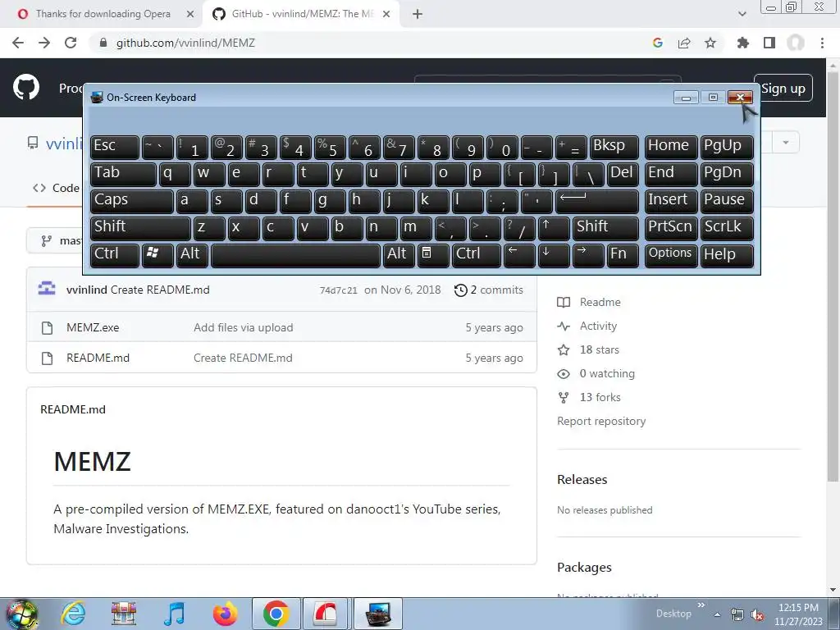Click the browser forward arrow
The width and height of the screenshot is (840, 630).
(x=44, y=43)
